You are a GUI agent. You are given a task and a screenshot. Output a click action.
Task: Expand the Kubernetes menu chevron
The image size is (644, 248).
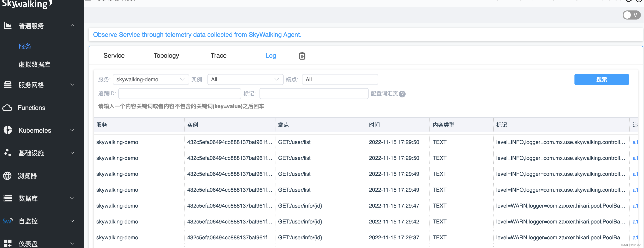tap(72, 130)
